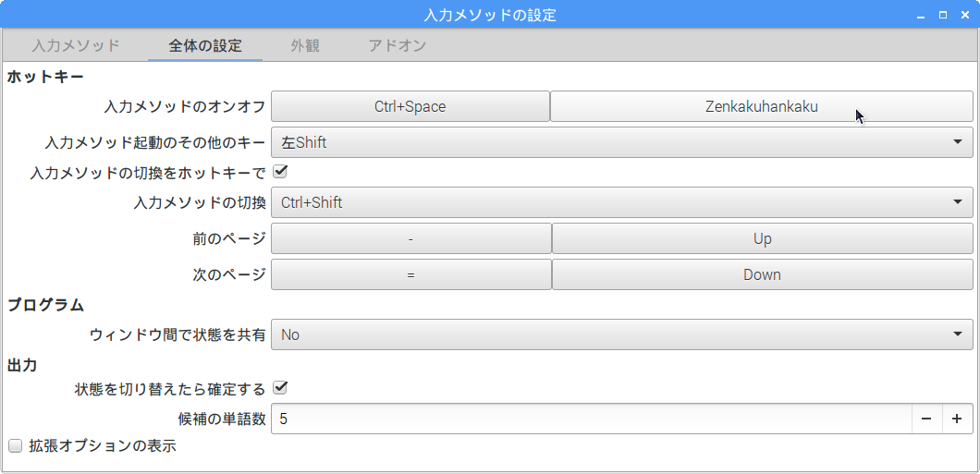Click the 候補の単語数 number field

(x=592, y=419)
